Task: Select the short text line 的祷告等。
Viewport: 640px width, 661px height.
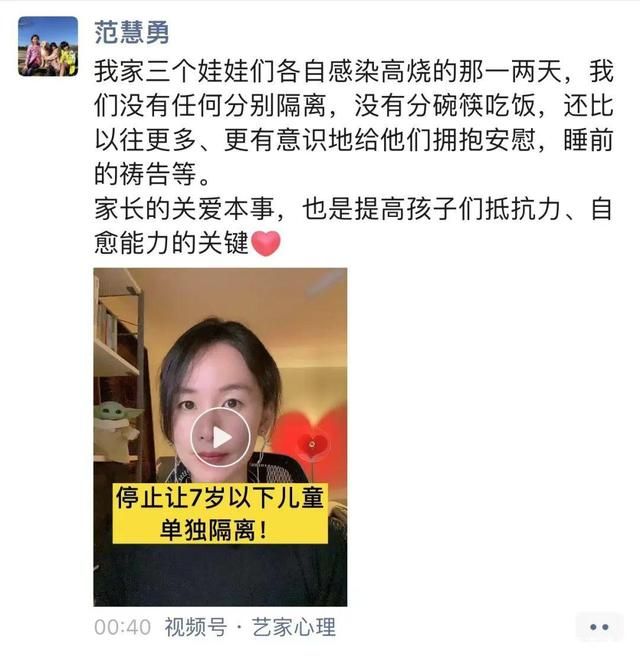Action: (x=152, y=174)
